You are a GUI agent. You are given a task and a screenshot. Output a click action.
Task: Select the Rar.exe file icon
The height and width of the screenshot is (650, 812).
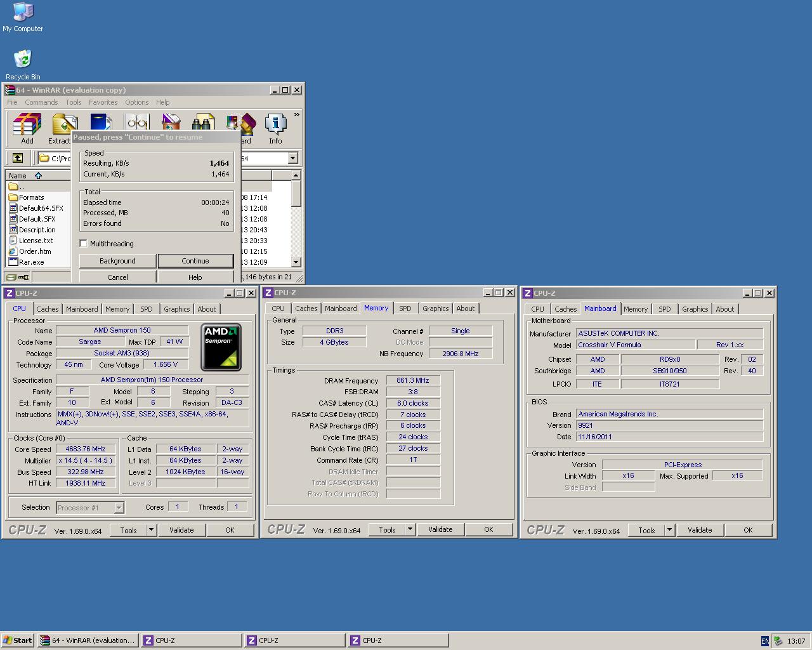click(x=13, y=262)
